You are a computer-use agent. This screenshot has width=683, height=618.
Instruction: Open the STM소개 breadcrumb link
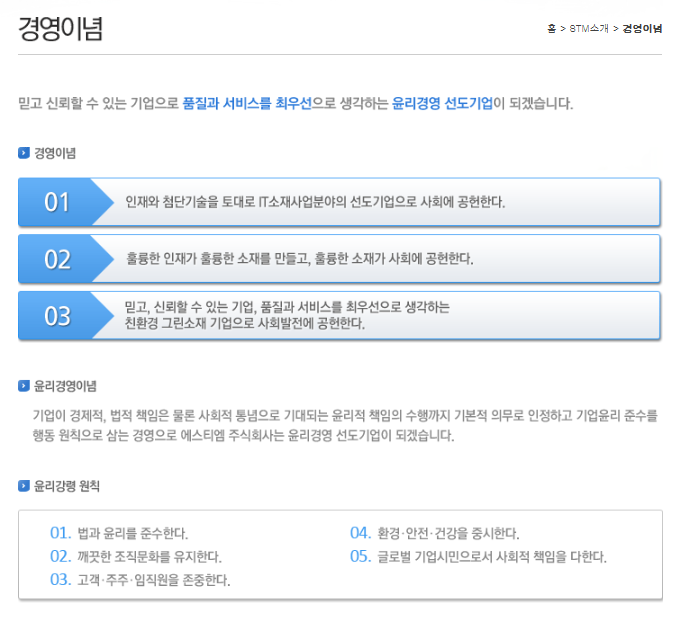(588, 29)
